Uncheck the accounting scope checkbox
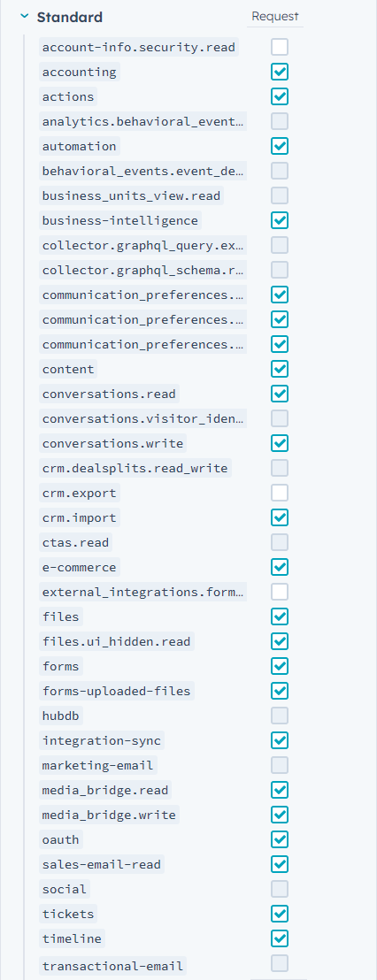The width and height of the screenshot is (377, 980). [280, 72]
